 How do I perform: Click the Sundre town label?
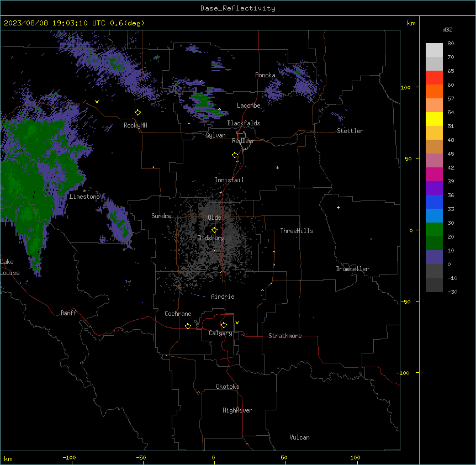[161, 216]
